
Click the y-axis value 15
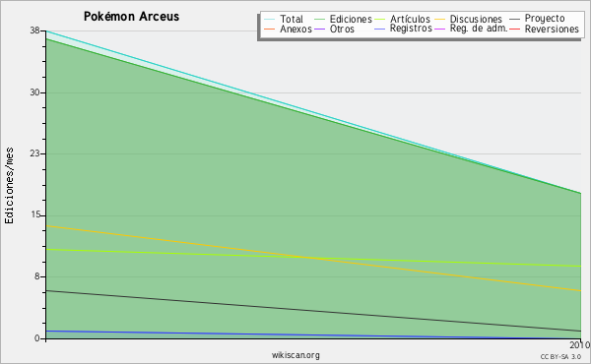click(35, 214)
